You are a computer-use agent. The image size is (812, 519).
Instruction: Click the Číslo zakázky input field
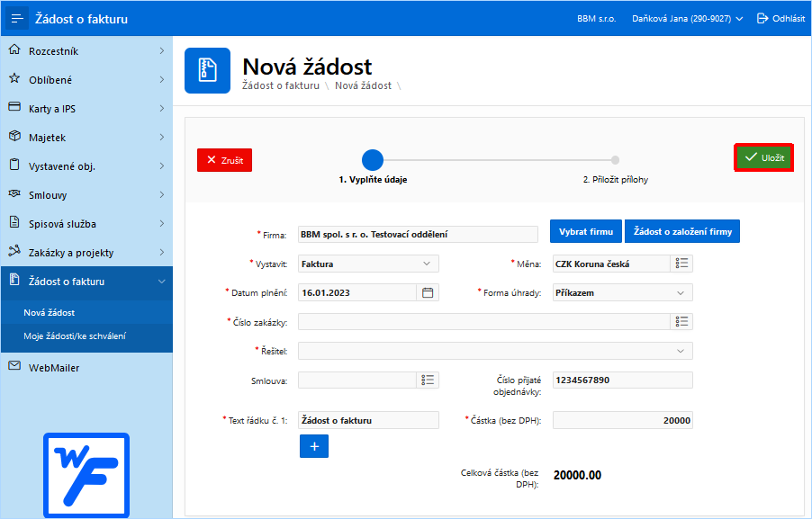point(484,322)
